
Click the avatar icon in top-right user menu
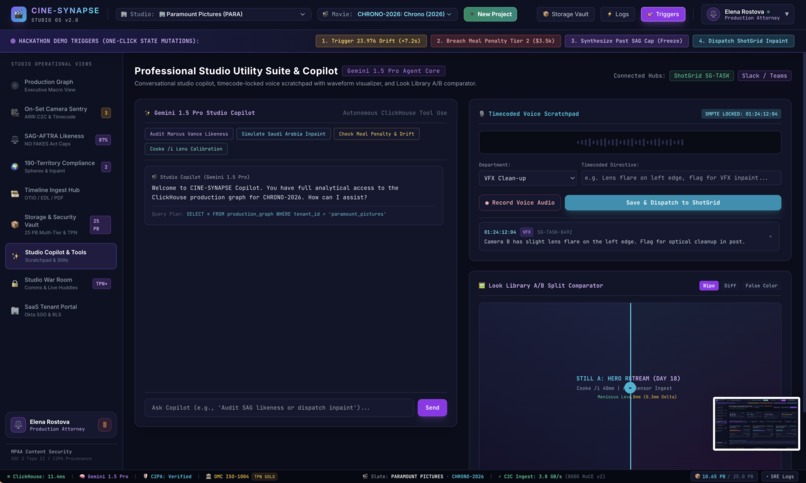click(713, 14)
